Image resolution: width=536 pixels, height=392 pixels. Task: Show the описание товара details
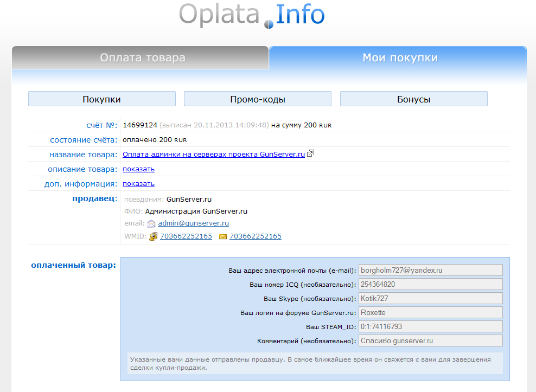(138, 169)
